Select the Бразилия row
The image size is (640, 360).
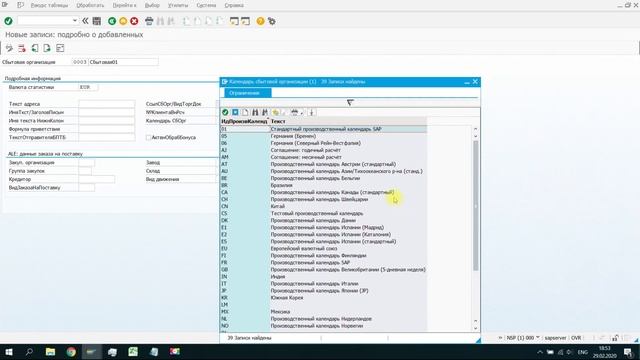pos(324,185)
